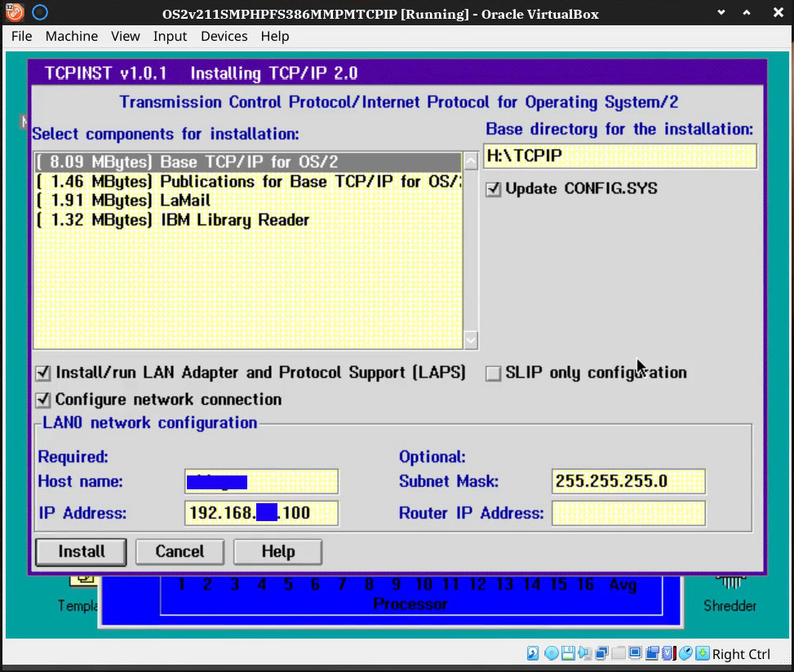
Task: Click the recording status icon
Action: coord(652,653)
